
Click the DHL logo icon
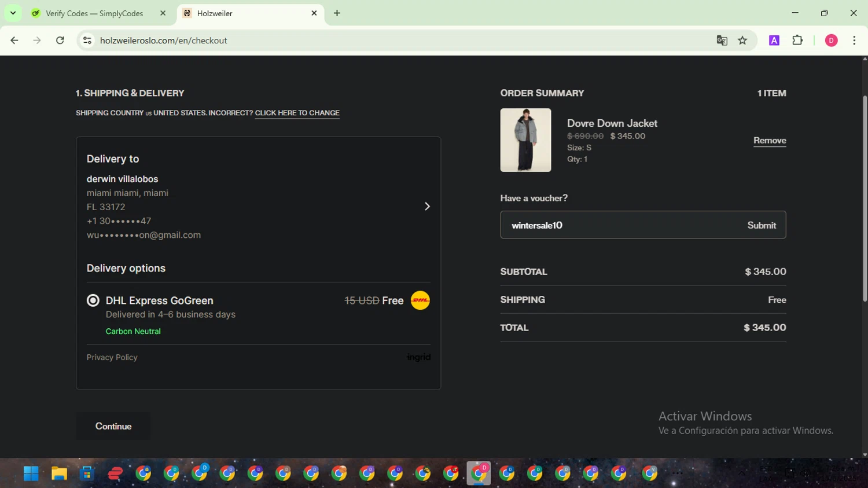pyautogui.click(x=420, y=300)
